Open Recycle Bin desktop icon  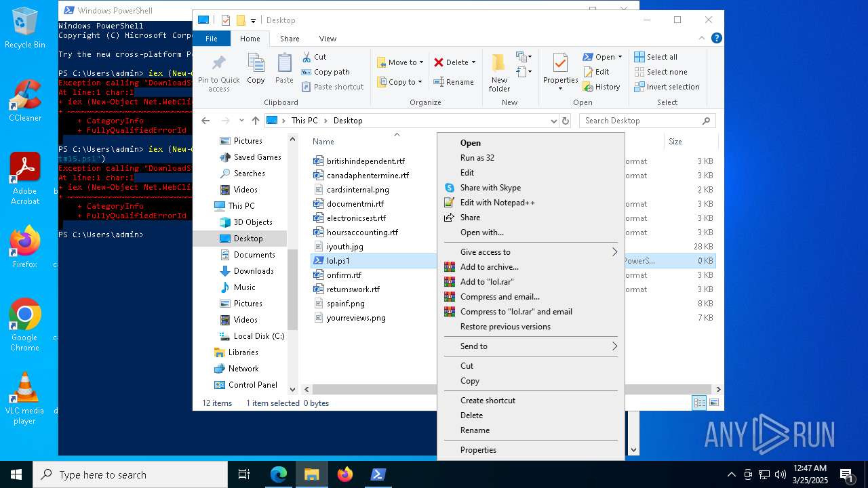coord(25,28)
